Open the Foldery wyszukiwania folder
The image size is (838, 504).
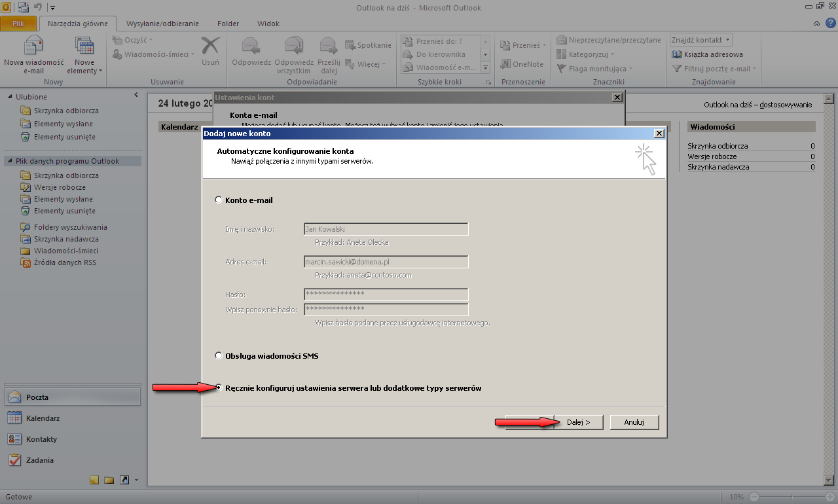[x=70, y=227]
